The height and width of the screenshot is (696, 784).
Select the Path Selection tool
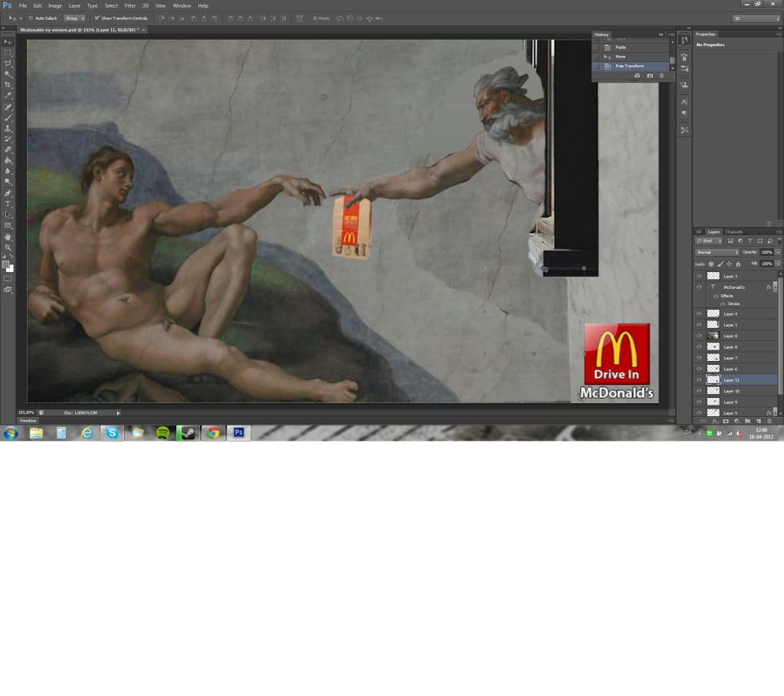click(x=8, y=215)
